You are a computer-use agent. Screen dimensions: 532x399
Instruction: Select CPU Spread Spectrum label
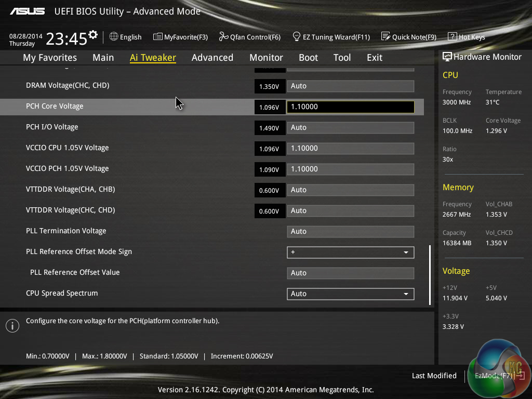62,293
